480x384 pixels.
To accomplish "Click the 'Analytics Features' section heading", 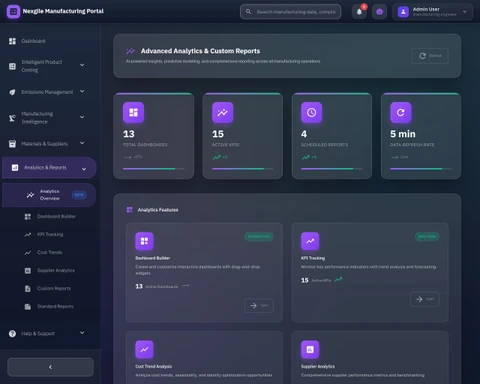I will 158,210.
